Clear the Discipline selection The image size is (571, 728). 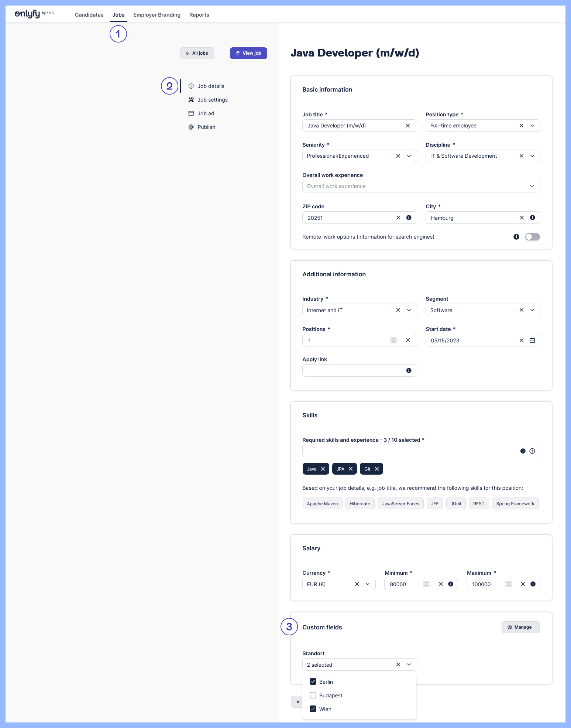pyautogui.click(x=522, y=156)
